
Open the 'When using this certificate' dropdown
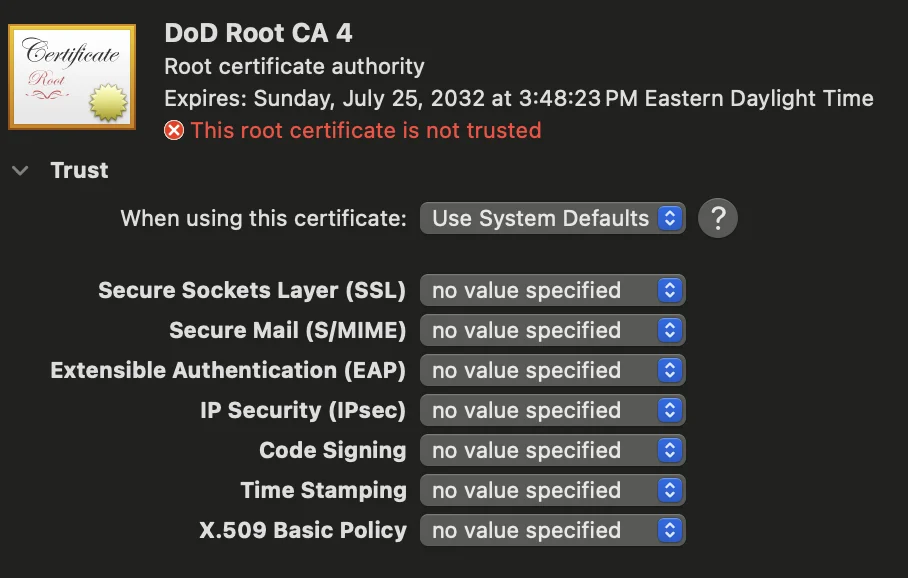552,218
